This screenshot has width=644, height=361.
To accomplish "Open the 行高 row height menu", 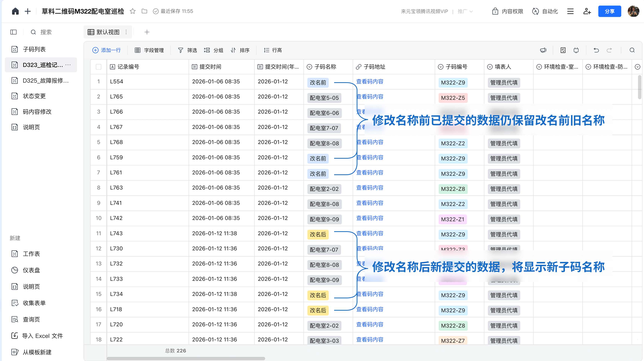I will click(273, 50).
